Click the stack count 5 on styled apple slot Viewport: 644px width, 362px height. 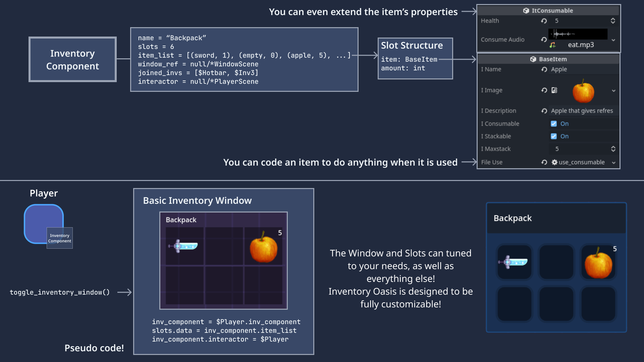(615, 249)
